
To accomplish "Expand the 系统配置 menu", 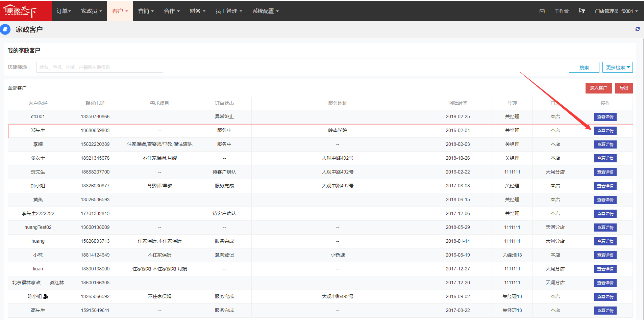I will [x=266, y=11].
